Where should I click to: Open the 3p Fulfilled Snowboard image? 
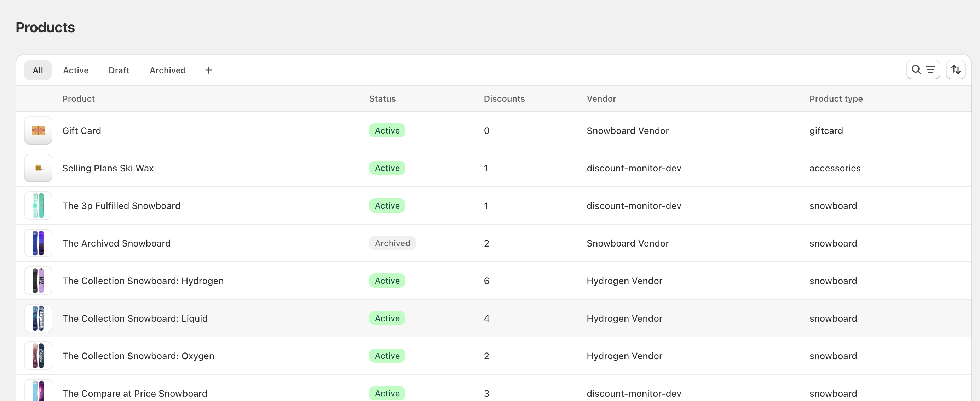click(x=38, y=206)
